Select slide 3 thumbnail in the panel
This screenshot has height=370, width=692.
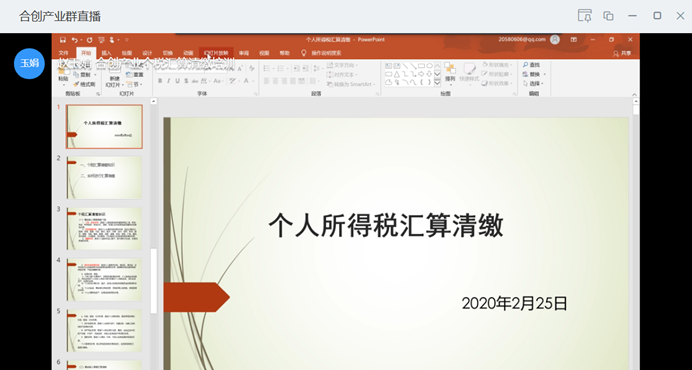tap(104, 228)
